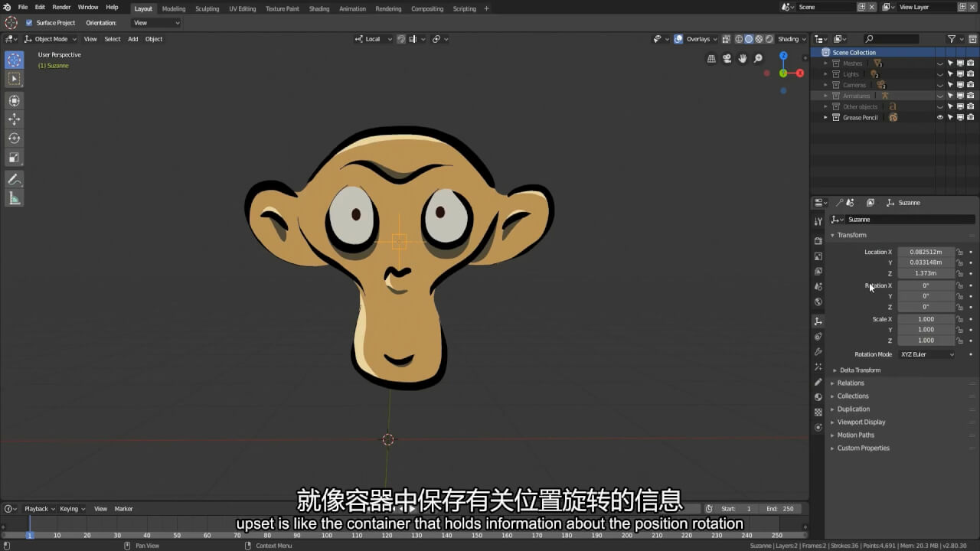Open the Scene properties tab icon
Screen dimensions: 980x551
tap(818, 287)
